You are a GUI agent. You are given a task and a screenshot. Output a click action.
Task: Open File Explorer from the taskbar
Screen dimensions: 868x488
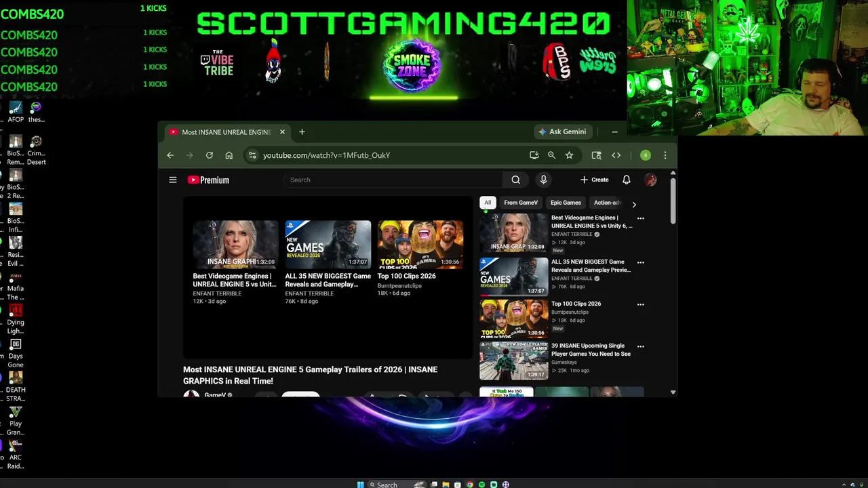pos(446,485)
